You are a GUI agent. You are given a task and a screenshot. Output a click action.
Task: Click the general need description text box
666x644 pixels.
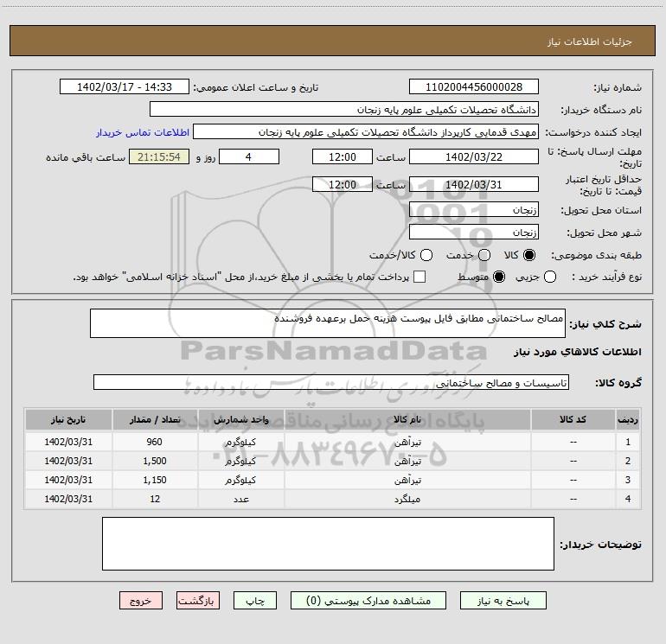tap(328, 323)
